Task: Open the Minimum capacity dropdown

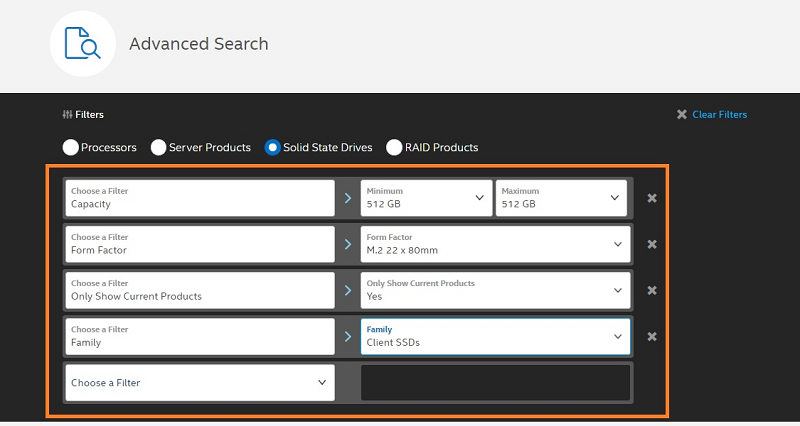Action: click(x=426, y=198)
